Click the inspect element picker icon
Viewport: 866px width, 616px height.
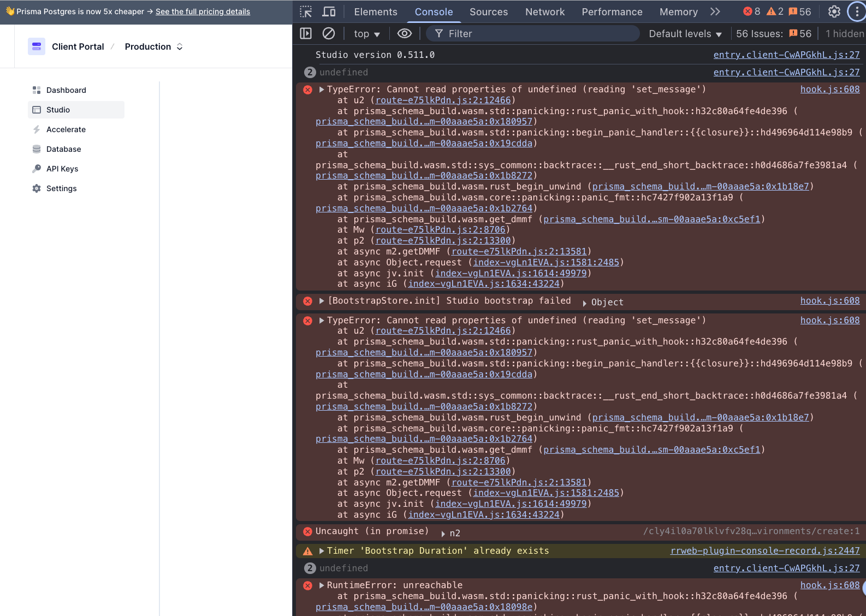(306, 11)
